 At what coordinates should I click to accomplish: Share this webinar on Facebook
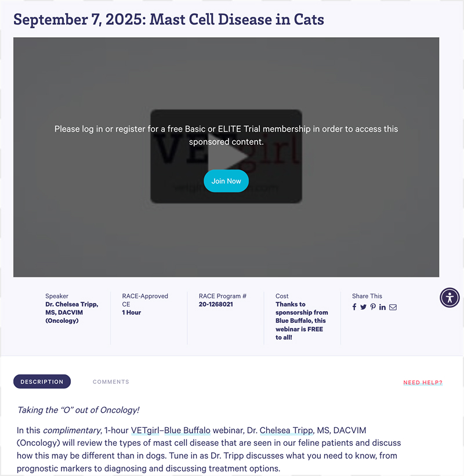pos(354,307)
